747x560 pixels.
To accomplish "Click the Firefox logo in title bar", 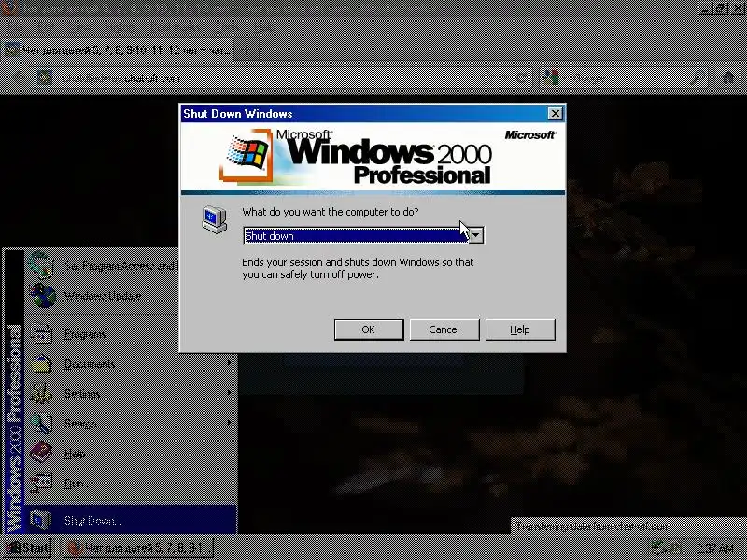I will click(8, 8).
